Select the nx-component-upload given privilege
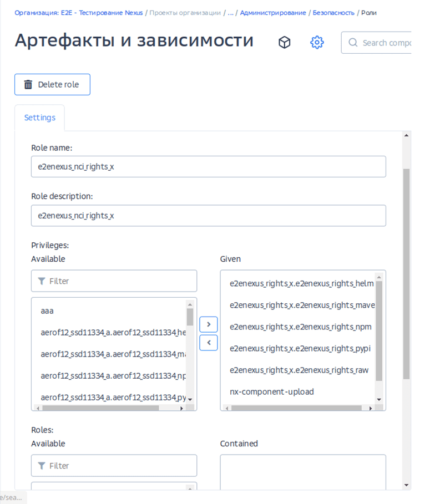The image size is (425, 504). point(272,391)
